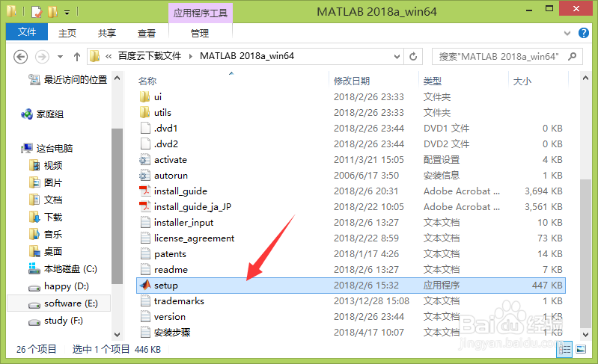Screen dimensions: 598x364
Task: Open 视频 folder in sidebar
Action: click(46, 166)
